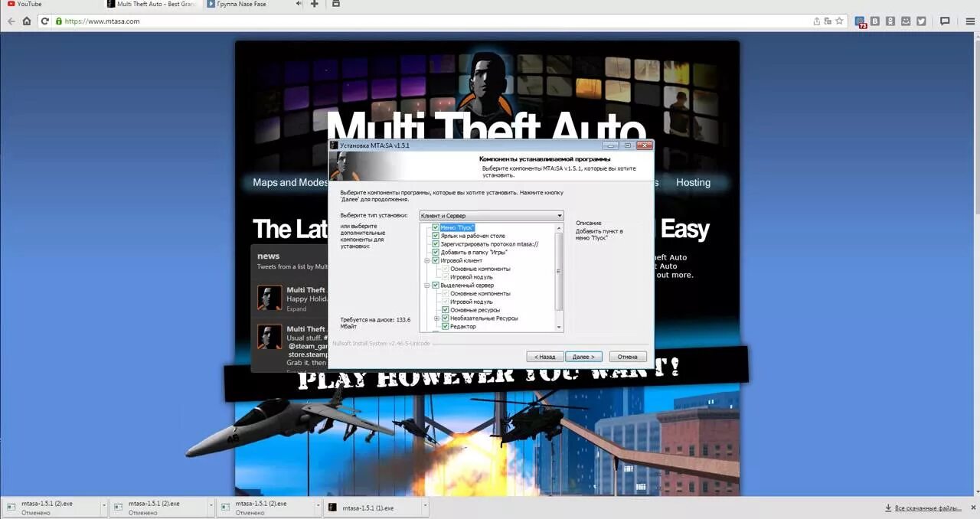Viewport: 980px width, 519px height.
Task: Collapse the Выделенный сервер tree node
Action: click(426, 286)
